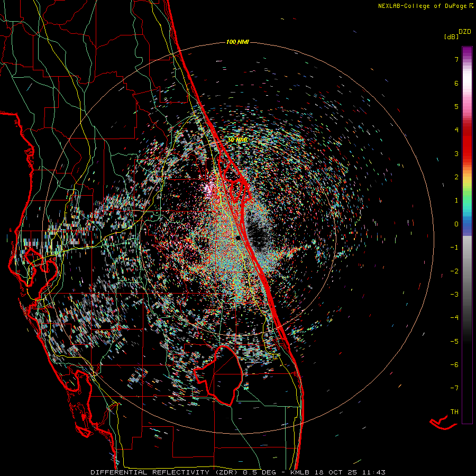The height and width of the screenshot is (476, 476).
Task: Click the ZDR color scale bar
Action: click(467, 235)
